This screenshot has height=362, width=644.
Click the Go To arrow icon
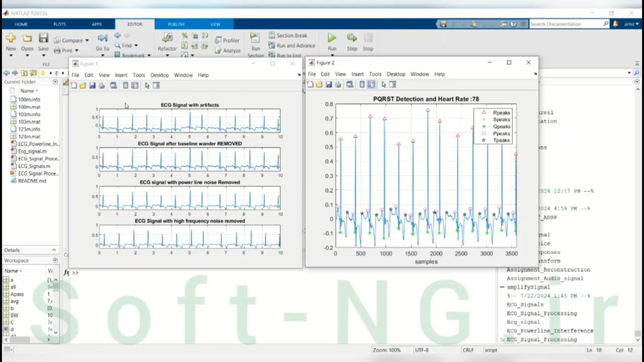tap(102, 38)
